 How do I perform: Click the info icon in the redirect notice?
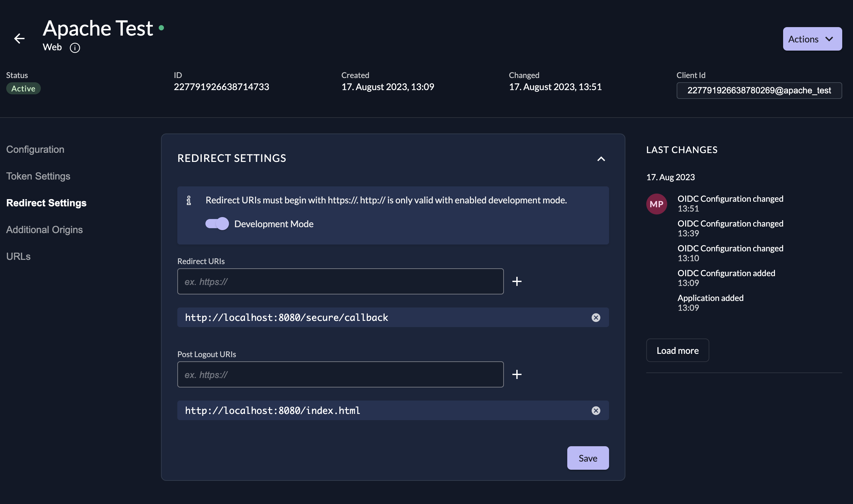(189, 200)
